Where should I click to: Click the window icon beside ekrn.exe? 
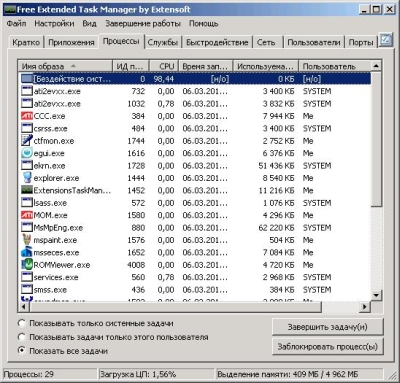27,165
